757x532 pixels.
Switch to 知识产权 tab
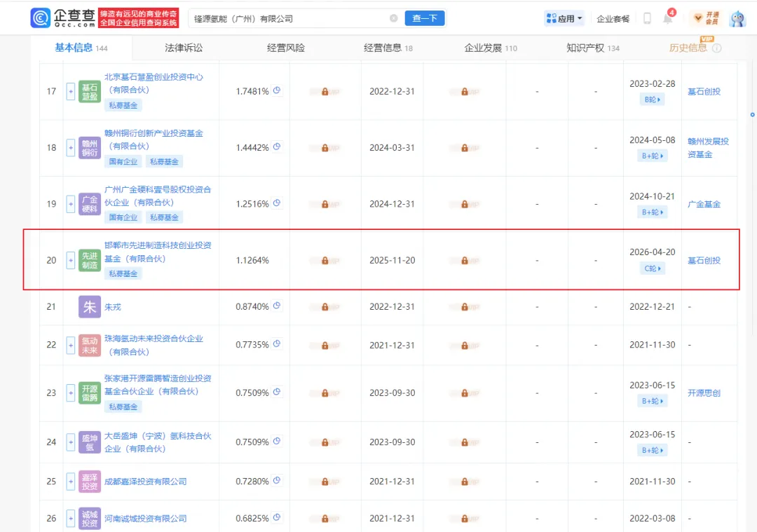click(593, 48)
